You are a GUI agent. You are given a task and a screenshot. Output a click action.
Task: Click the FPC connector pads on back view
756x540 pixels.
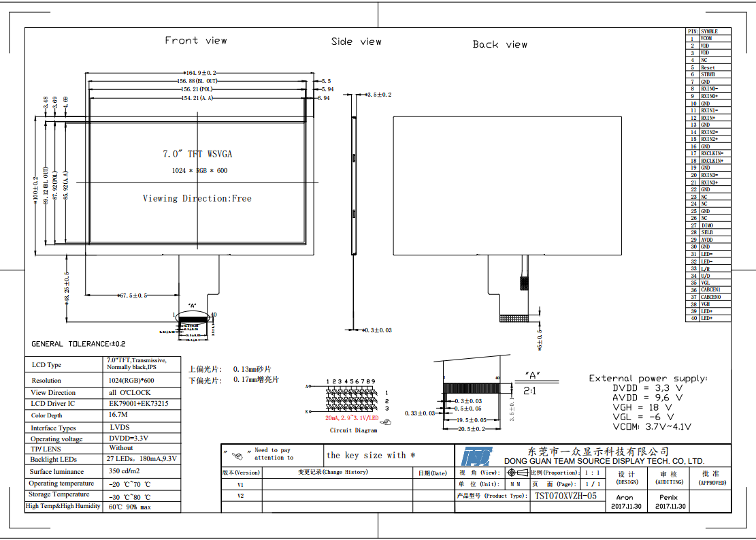(519, 317)
